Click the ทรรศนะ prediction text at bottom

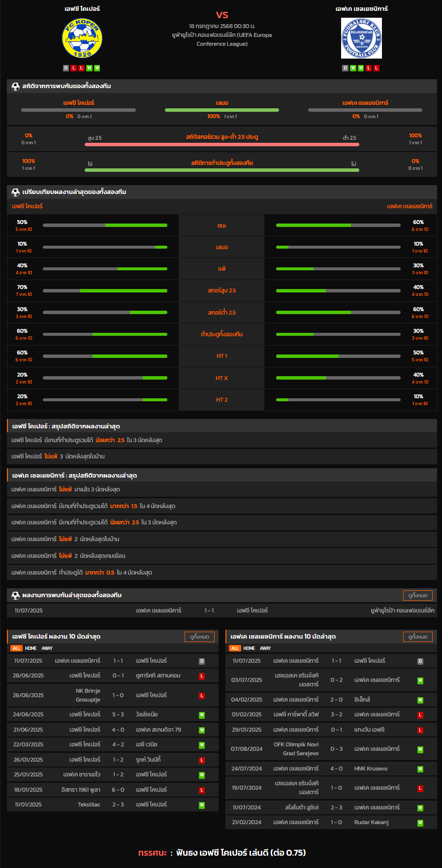pyautogui.click(x=222, y=853)
